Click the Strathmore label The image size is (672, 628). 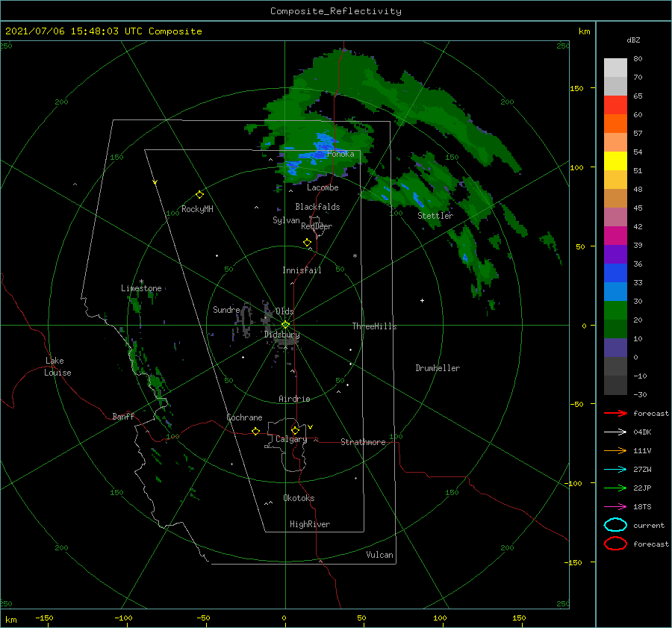coord(363,442)
